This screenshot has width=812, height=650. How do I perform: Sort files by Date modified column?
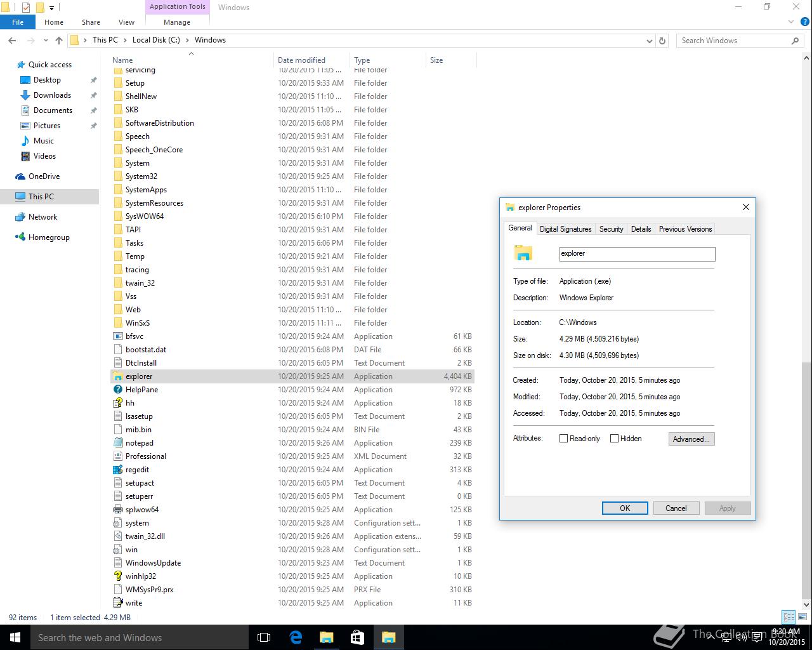(x=311, y=60)
